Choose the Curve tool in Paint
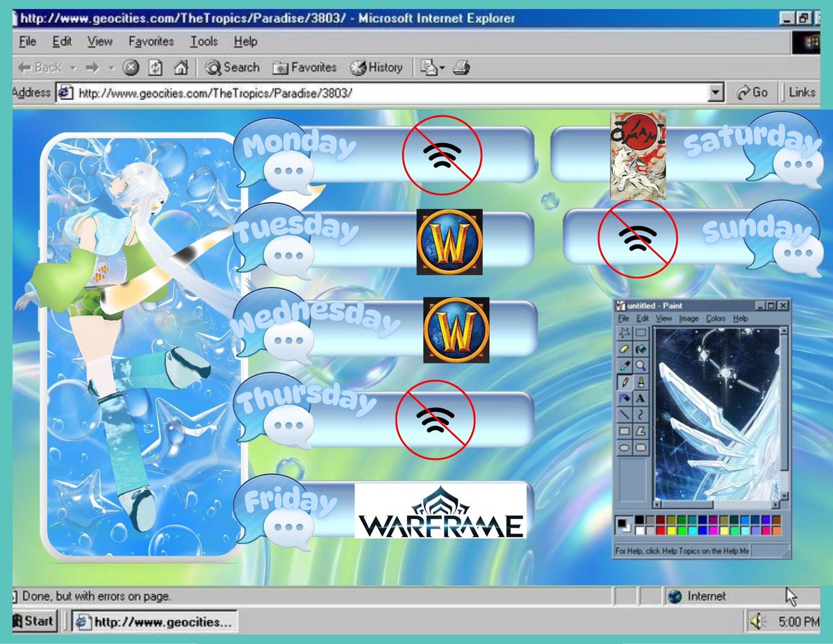833x644 pixels. click(641, 415)
